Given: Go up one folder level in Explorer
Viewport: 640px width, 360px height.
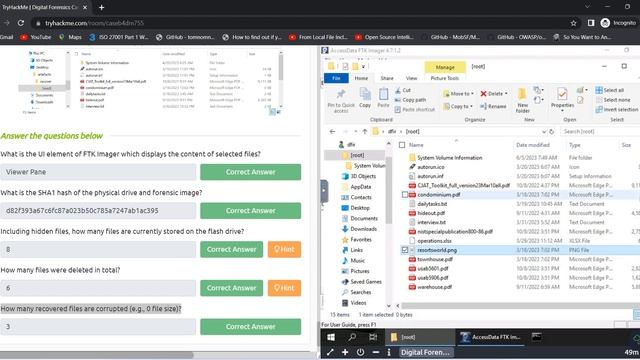Looking at the screenshot, I should pyautogui.click(x=365, y=131).
